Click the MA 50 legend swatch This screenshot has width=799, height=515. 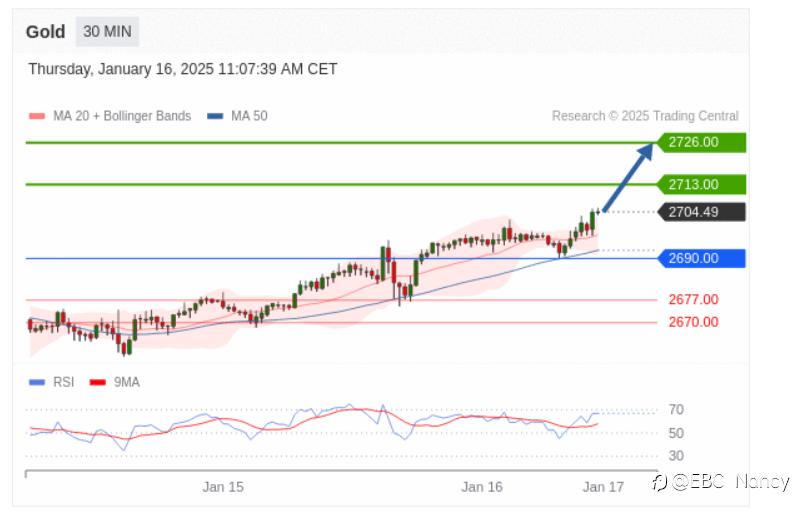click(215, 116)
